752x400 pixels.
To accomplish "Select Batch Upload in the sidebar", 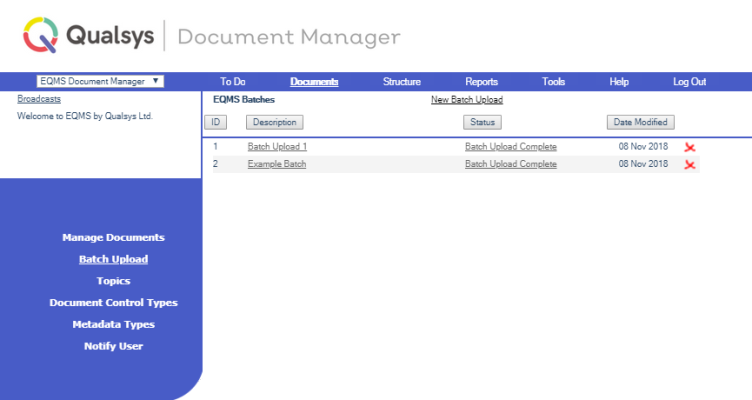I will (x=113, y=259).
